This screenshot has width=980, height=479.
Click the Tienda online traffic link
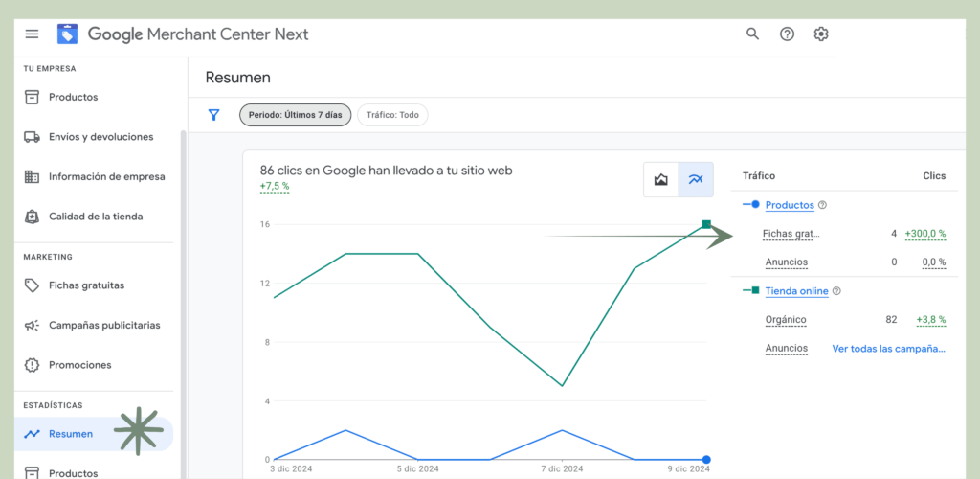pyautogui.click(x=797, y=291)
